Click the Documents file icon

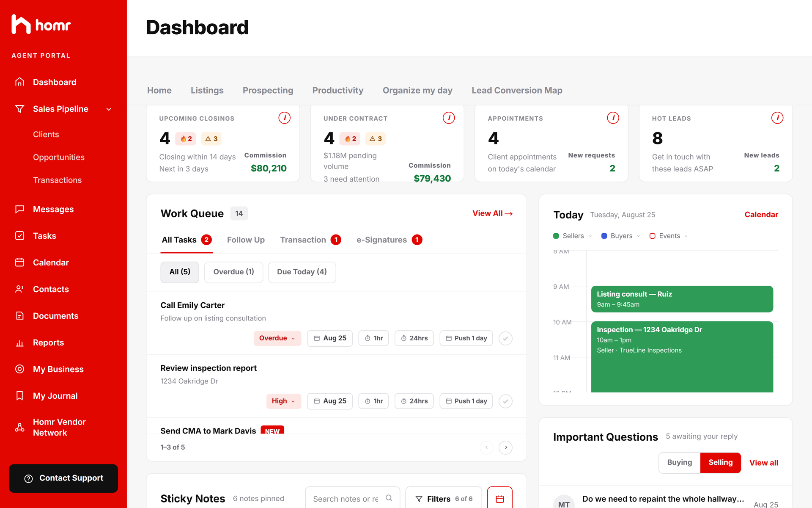(19, 316)
